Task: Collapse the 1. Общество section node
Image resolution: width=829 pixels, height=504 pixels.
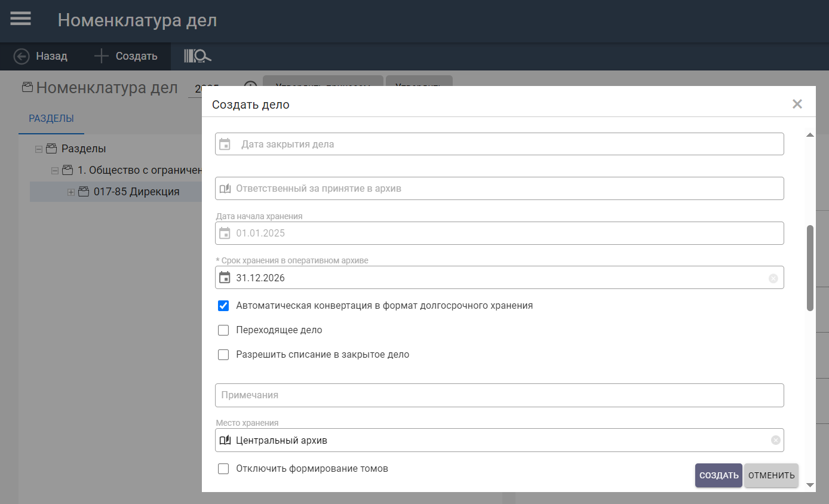Action: tap(55, 170)
